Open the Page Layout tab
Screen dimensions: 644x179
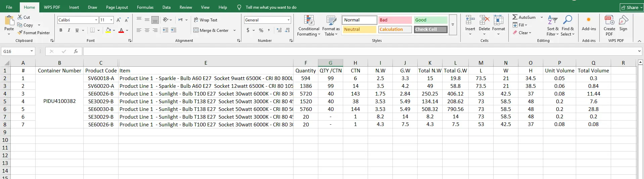[x=117, y=7]
